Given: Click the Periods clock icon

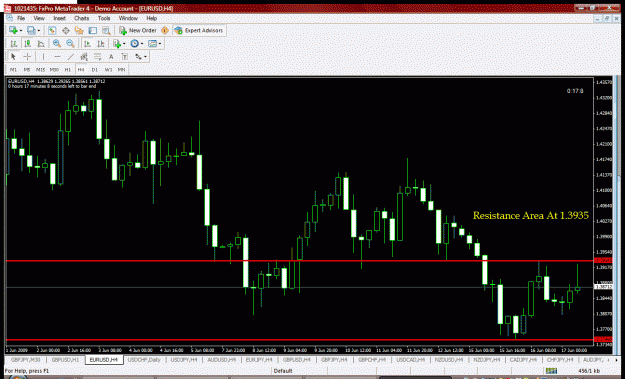Looking at the screenshot, I should coord(134,43).
